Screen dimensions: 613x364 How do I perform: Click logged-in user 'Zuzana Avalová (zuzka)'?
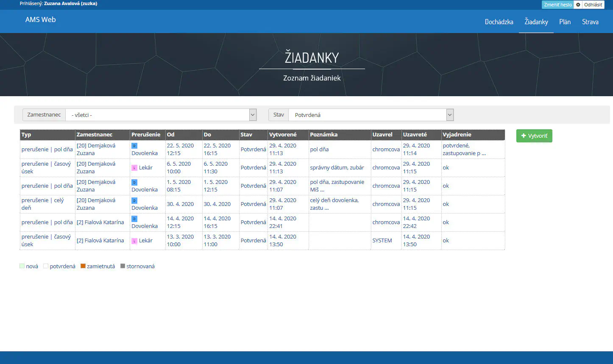pos(70,4)
